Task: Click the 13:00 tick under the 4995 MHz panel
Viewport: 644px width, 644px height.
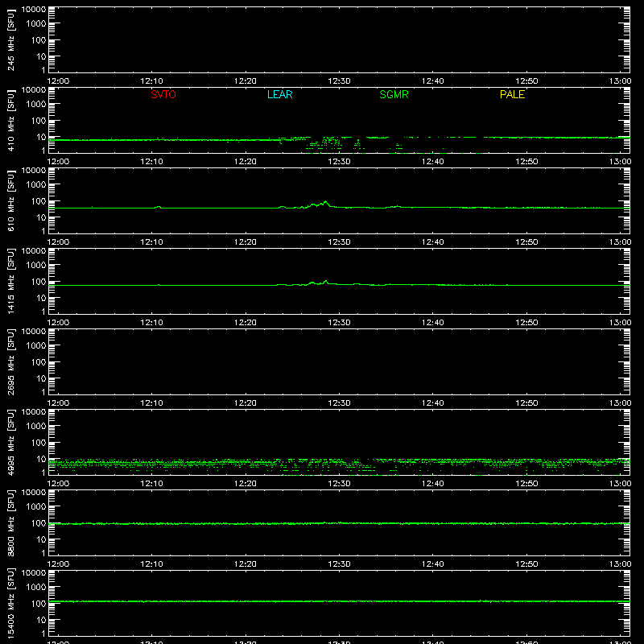Action: click(x=620, y=484)
